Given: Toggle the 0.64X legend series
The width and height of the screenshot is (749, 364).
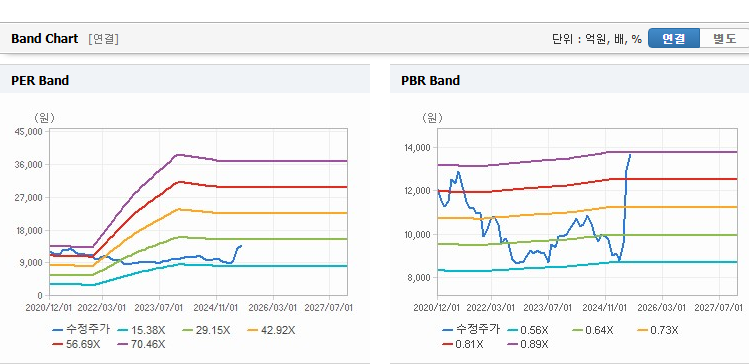Looking at the screenshot, I should coord(592,330).
